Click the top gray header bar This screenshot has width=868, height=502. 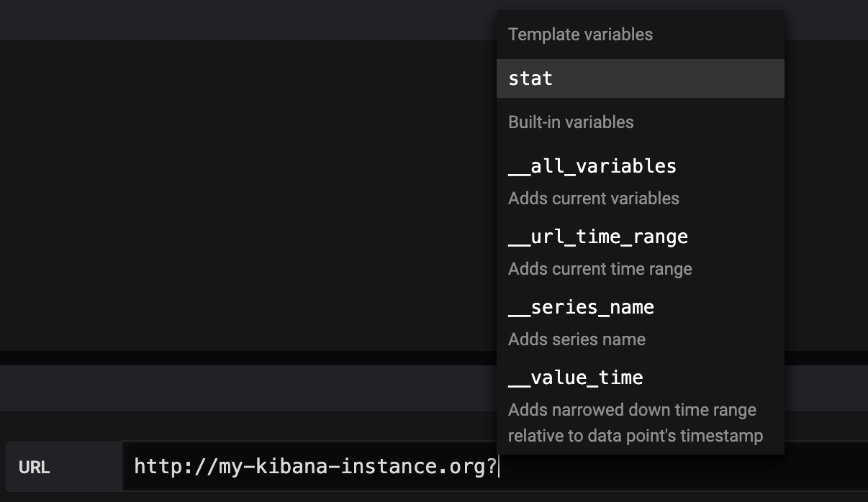tap(245, 19)
